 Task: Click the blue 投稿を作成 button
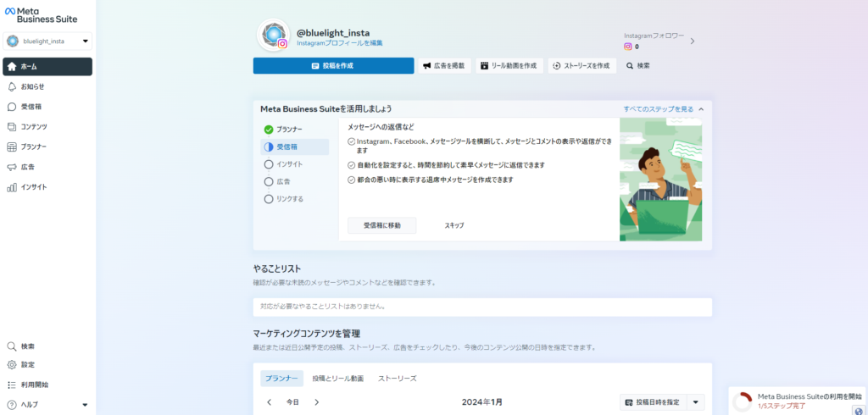333,66
